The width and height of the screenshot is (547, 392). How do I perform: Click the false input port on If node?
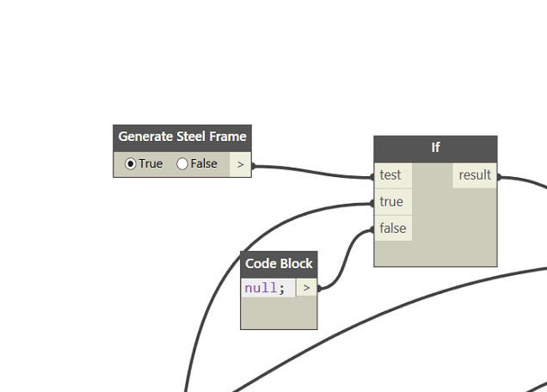tap(392, 228)
